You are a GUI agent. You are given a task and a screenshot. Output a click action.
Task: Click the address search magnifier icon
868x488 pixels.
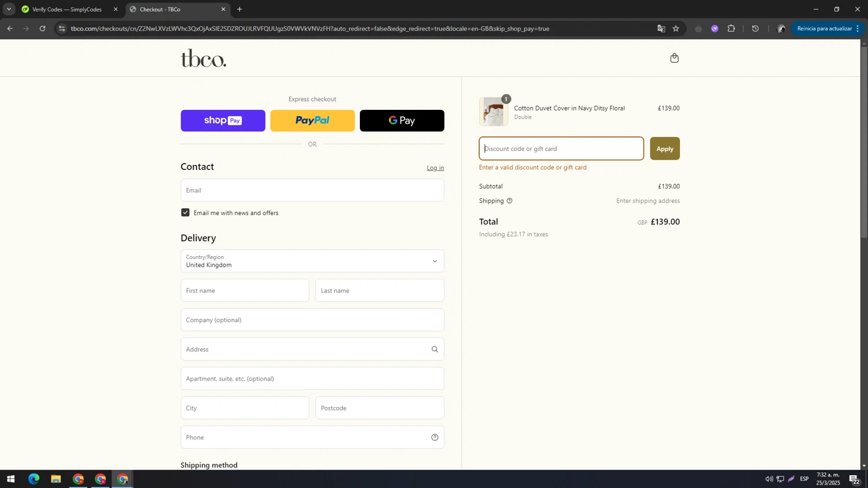[435, 349]
